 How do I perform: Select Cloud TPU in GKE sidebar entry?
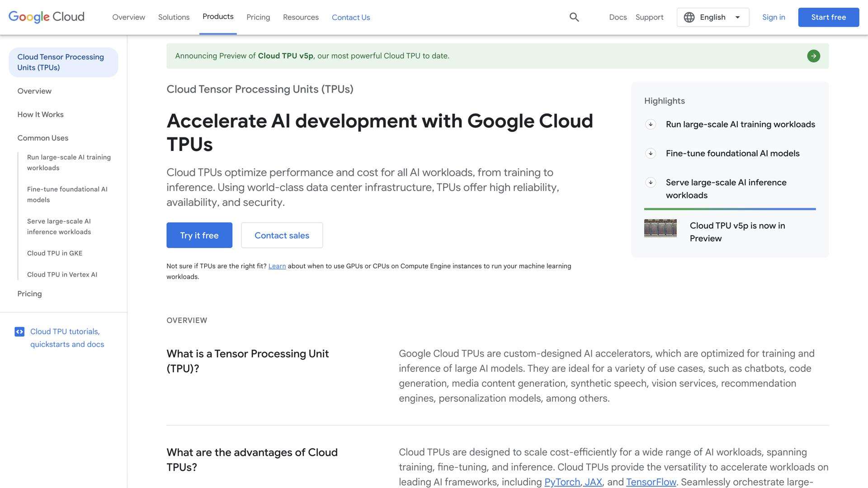coord(54,253)
